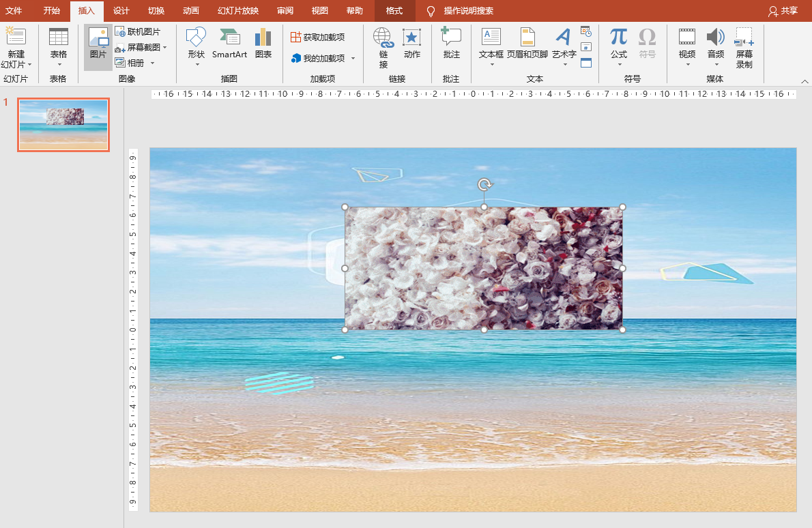
Task: Switch to the 设计 design tab
Action: pos(121,11)
